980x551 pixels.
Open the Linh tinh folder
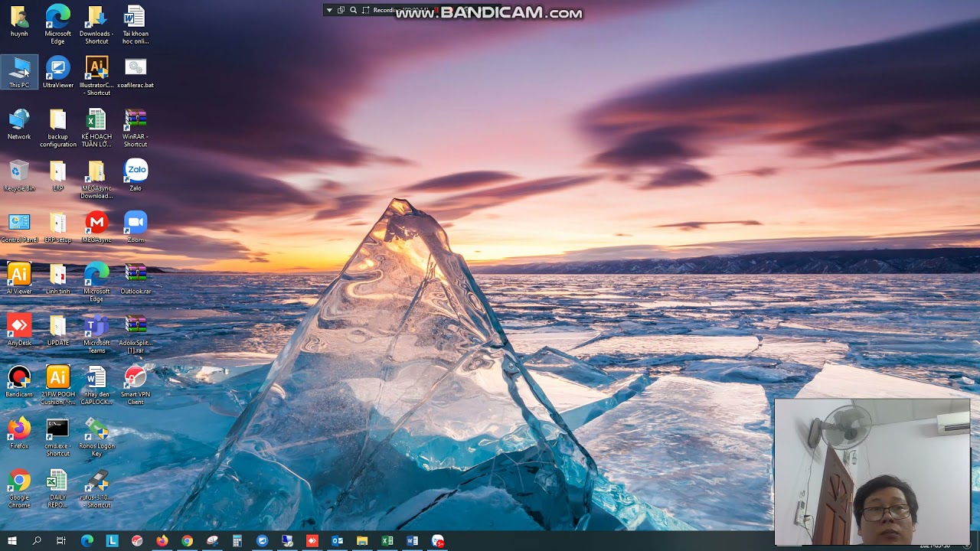pos(58,279)
